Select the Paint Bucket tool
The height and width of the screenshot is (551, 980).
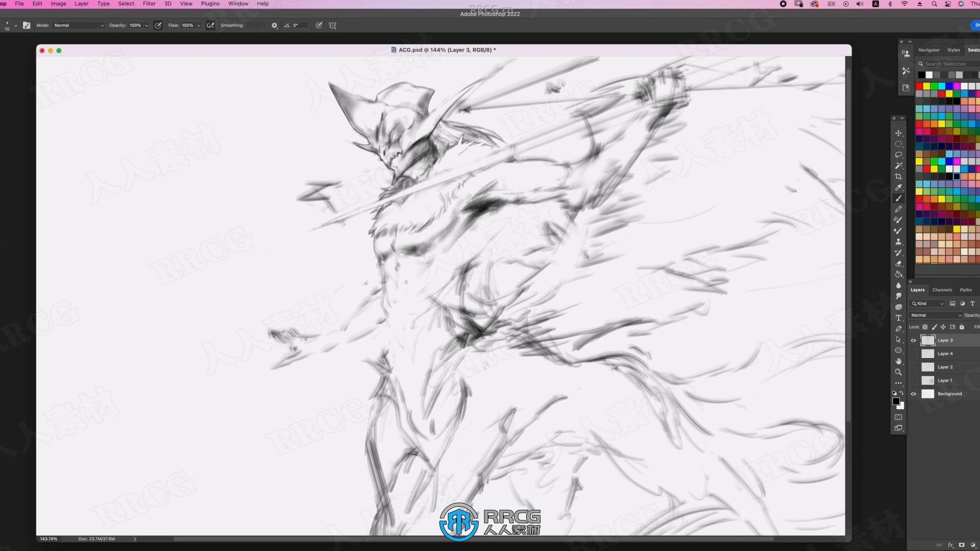(x=898, y=274)
